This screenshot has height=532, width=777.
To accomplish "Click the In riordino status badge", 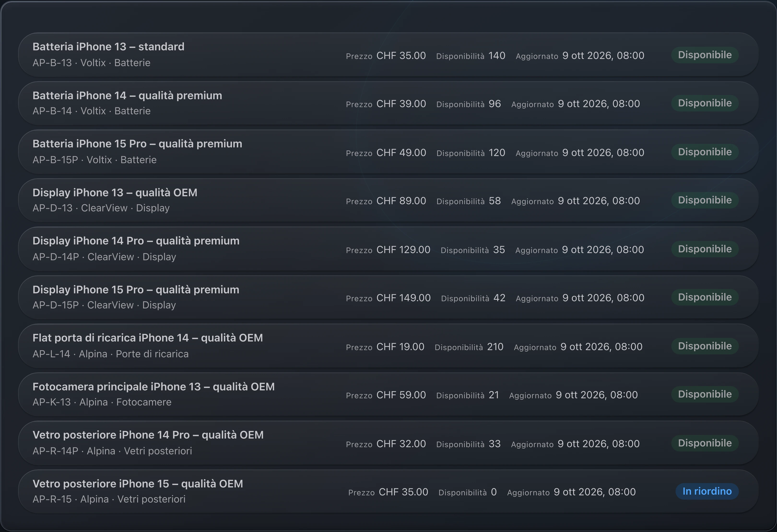I will (707, 491).
